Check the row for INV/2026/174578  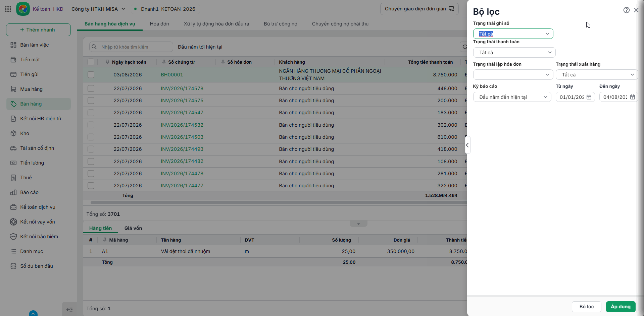pos(91,88)
